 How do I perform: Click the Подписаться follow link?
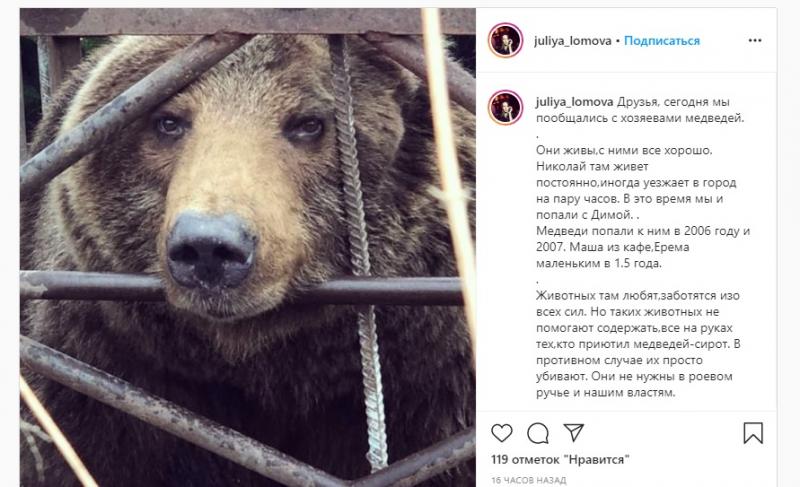[x=662, y=41]
